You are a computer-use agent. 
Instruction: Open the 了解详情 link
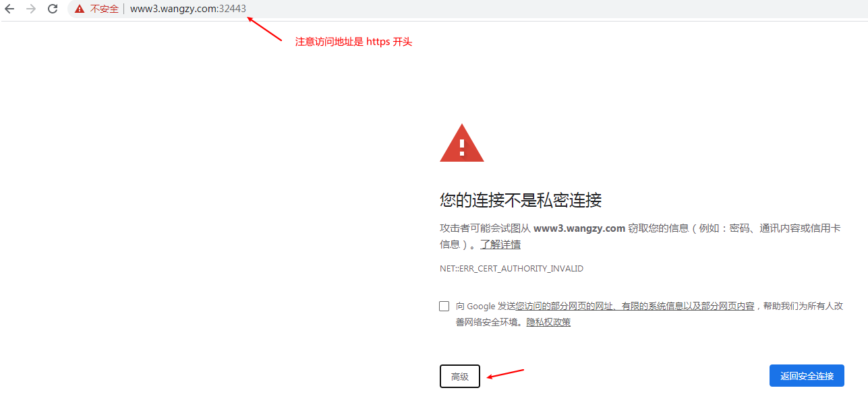pos(500,244)
